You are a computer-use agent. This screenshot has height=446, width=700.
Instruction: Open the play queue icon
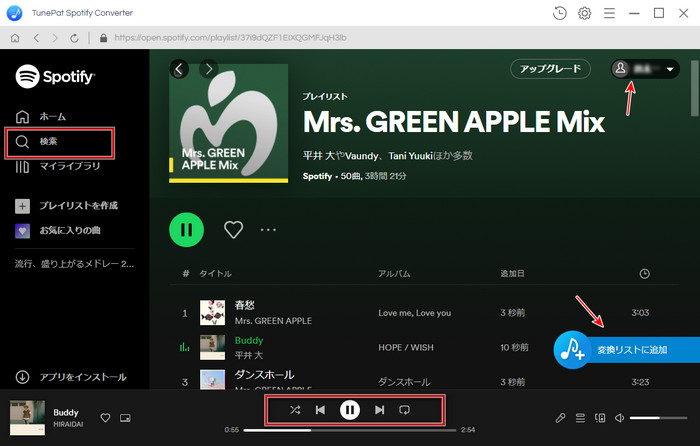[x=580, y=418]
